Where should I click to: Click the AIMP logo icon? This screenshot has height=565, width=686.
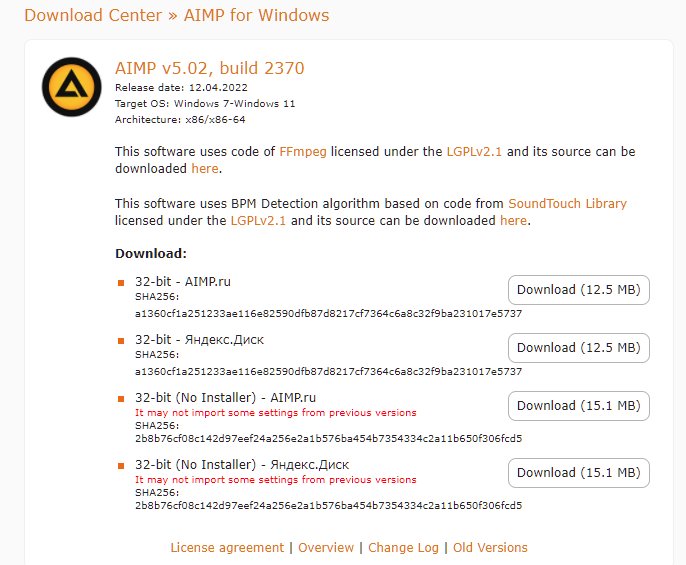click(72, 87)
